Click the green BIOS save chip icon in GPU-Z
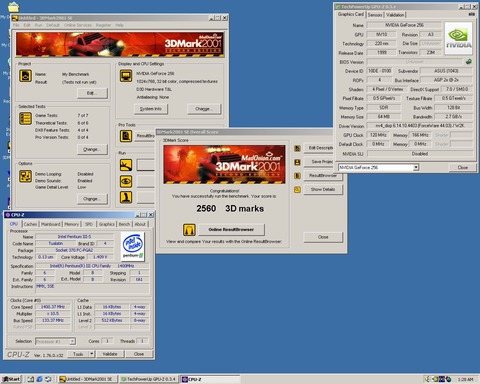 [x=469, y=61]
